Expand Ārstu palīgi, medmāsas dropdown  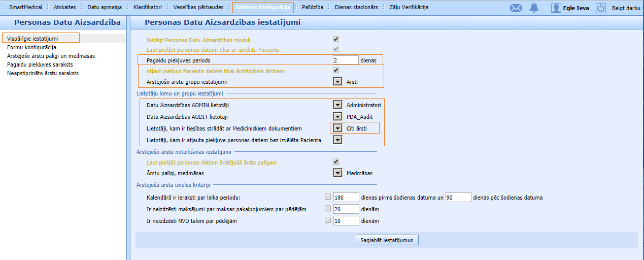(337, 173)
